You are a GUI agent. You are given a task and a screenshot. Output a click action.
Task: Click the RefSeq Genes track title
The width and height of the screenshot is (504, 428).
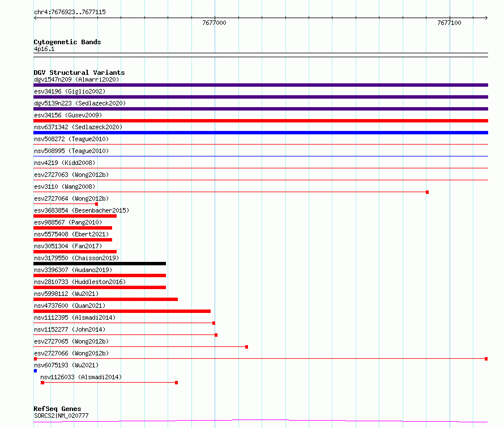(57, 409)
